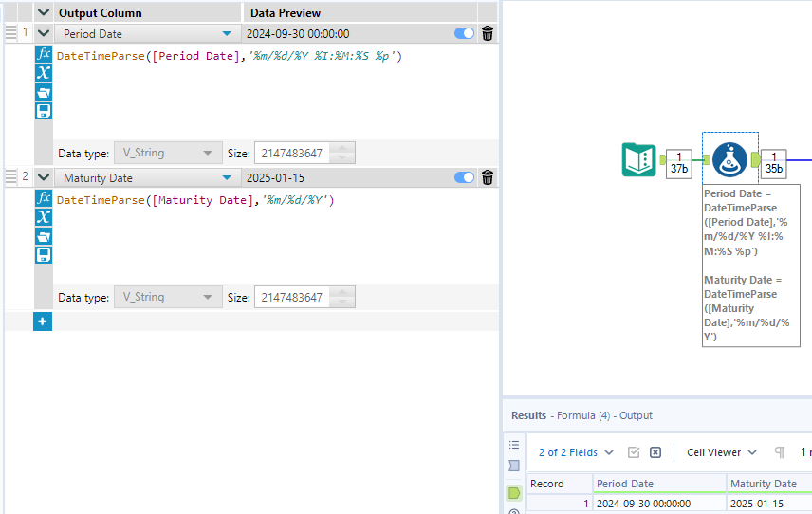This screenshot has height=514, width=812.
Task: Open data type dropdown for Maturity Date
Action: pyautogui.click(x=168, y=297)
